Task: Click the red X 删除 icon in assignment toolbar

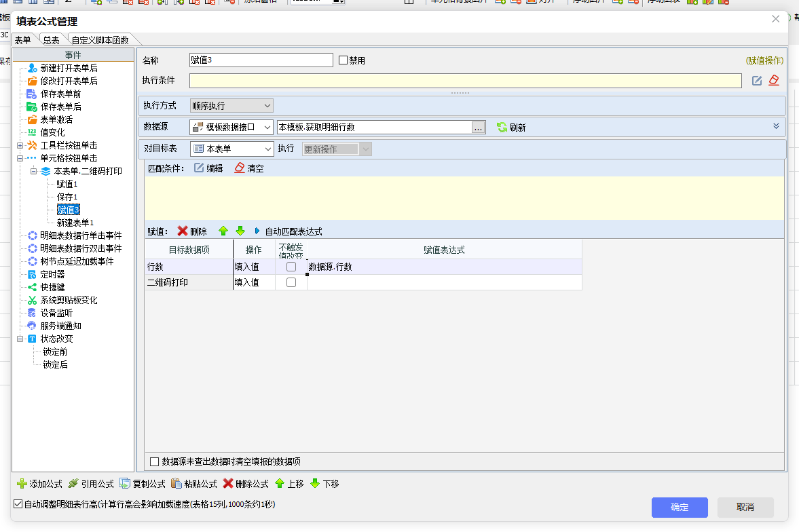Action: pos(183,231)
